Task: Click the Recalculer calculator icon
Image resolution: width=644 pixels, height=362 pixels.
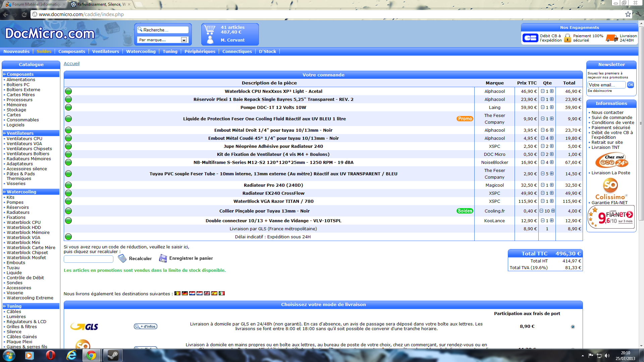Action: pos(122,258)
